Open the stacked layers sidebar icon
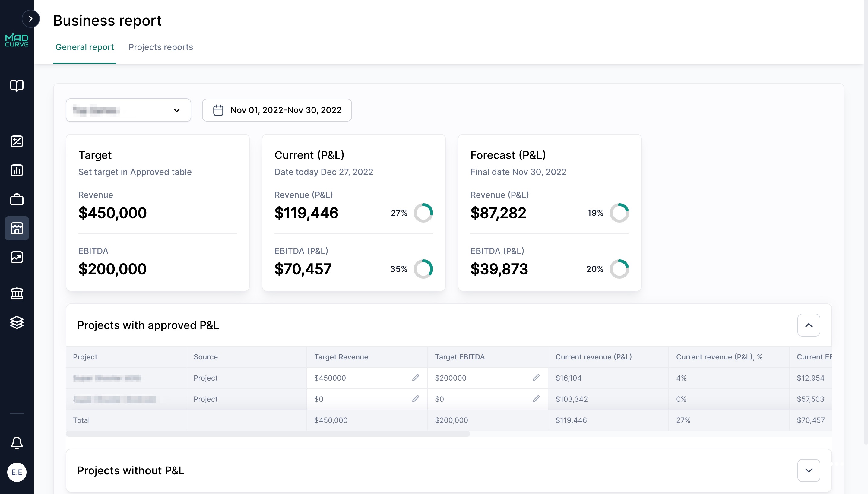Viewport: 868px width, 494px height. (17, 322)
